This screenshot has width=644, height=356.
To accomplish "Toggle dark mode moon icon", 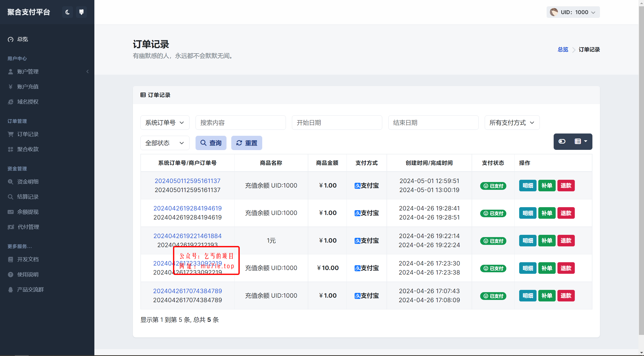I will pos(67,12).
